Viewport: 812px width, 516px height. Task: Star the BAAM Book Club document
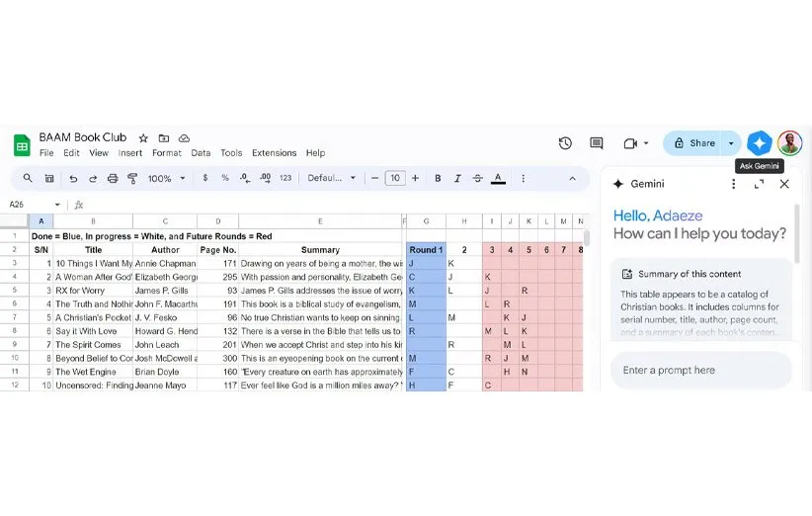pos(143,138)
